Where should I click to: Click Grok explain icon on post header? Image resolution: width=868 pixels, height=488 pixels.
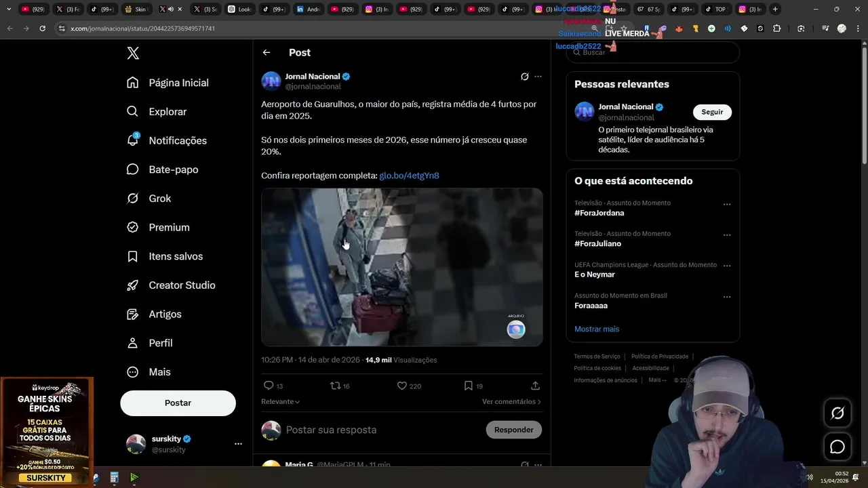pyautogui.click(x=524, y=77)
